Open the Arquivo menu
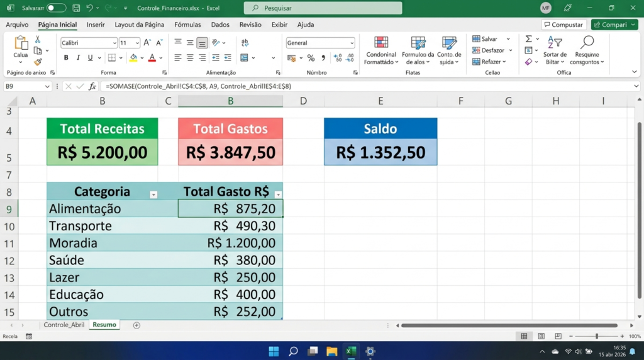 tap(17, 25)
